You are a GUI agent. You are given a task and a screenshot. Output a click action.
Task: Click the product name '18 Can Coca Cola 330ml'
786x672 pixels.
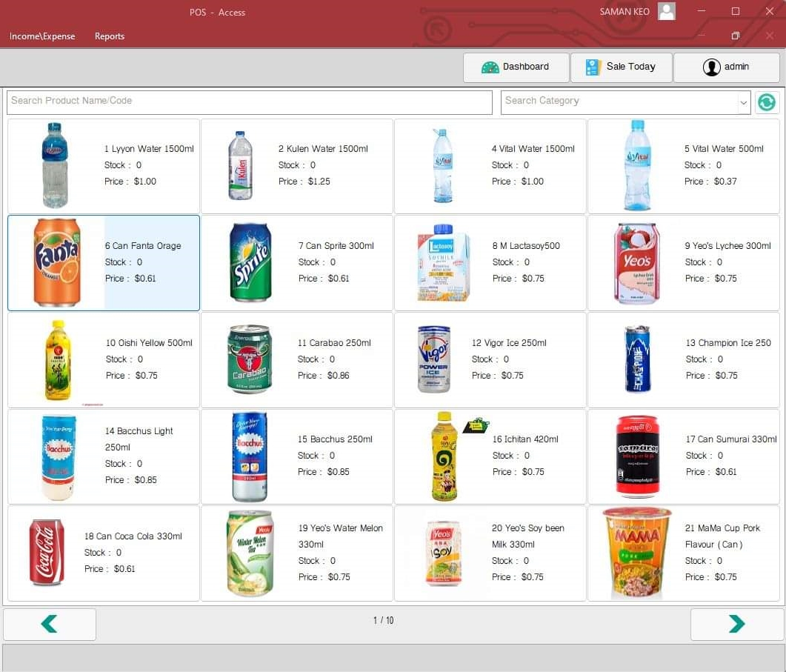click(x=133, y=536)
